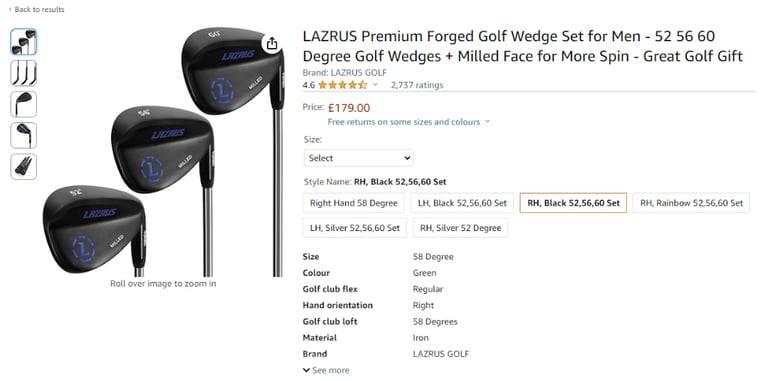The image size is (768, 381).
Task: Choose LH, Black 52,56,60 Set style
Action: coord(462,203)
